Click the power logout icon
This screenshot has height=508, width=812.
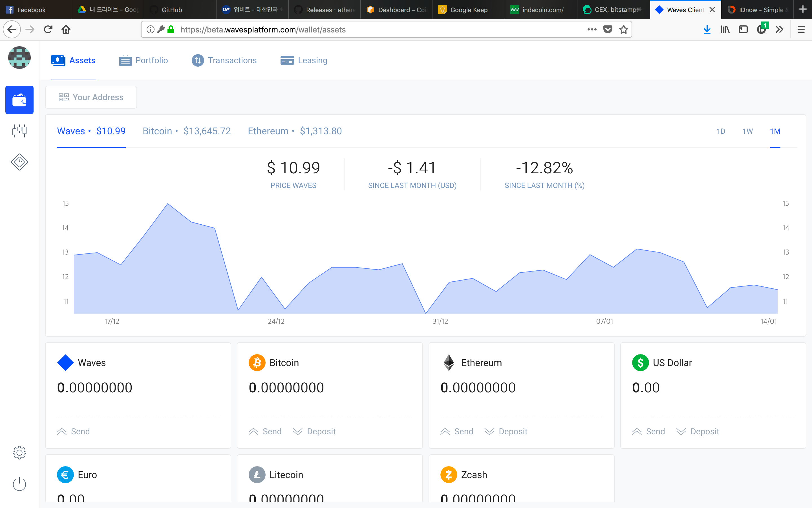pos(19,484)
